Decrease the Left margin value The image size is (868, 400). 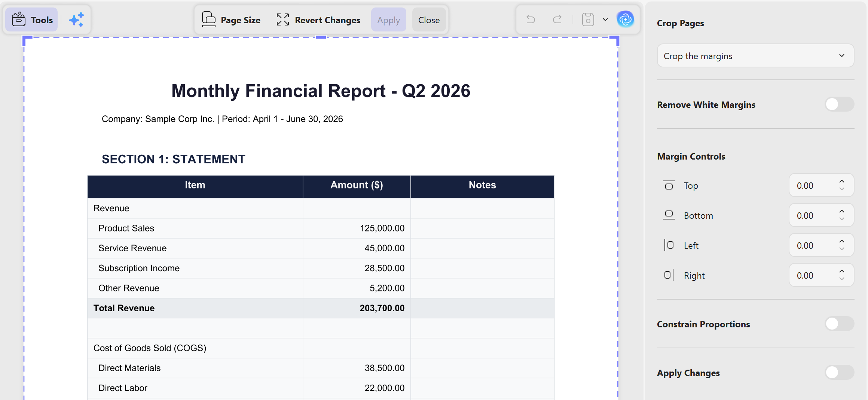click(842, 249)
